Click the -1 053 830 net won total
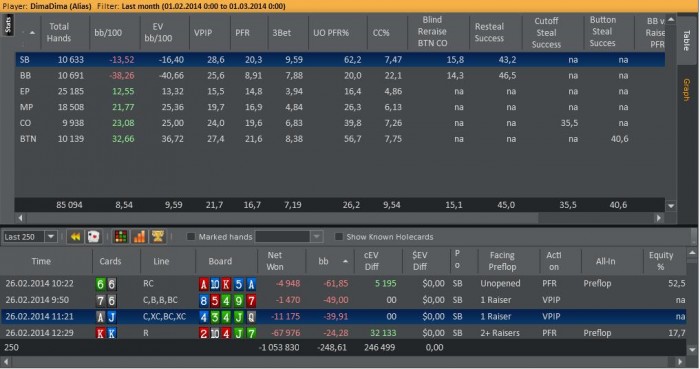Image resolution: width=700 pixels, height=369 pixels. (279, 347)
